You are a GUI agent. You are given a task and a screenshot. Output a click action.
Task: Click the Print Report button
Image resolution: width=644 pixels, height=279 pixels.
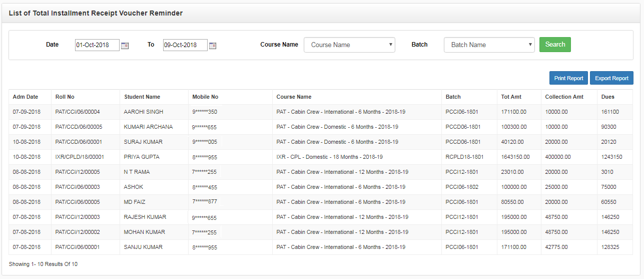568,78
